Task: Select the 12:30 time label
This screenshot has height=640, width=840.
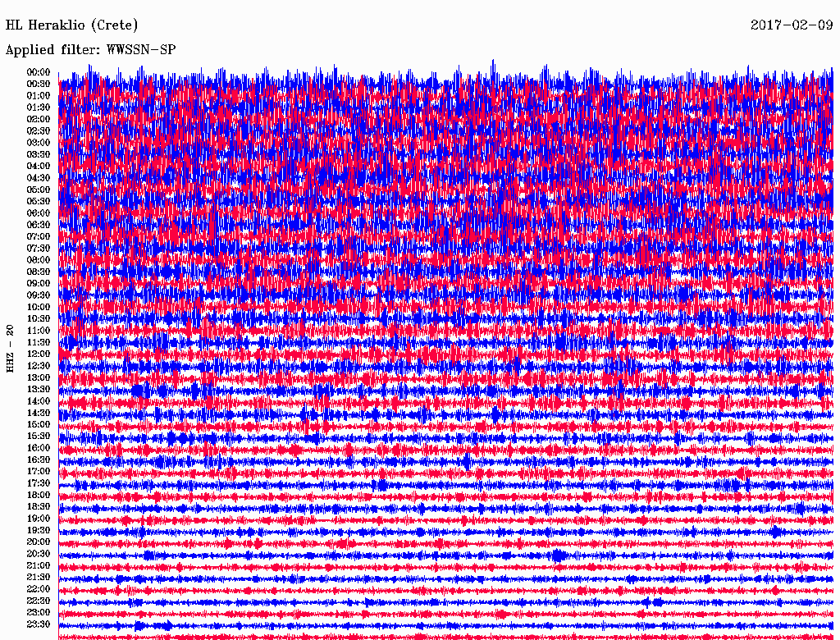Action: click(39, 366)
